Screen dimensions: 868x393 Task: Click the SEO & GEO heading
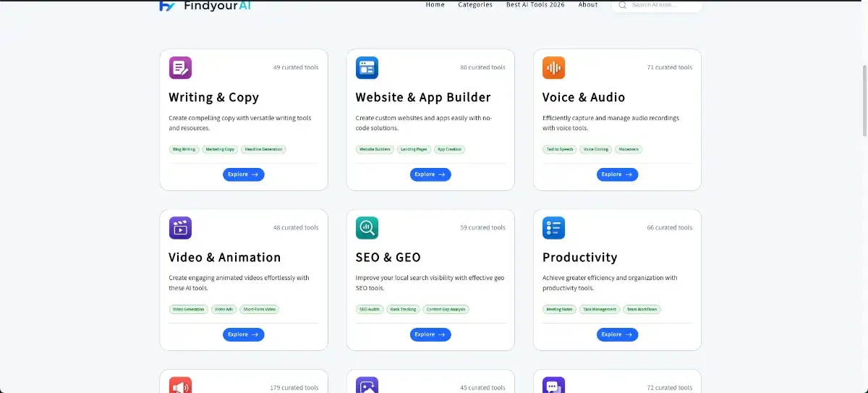tap(388, 258)
